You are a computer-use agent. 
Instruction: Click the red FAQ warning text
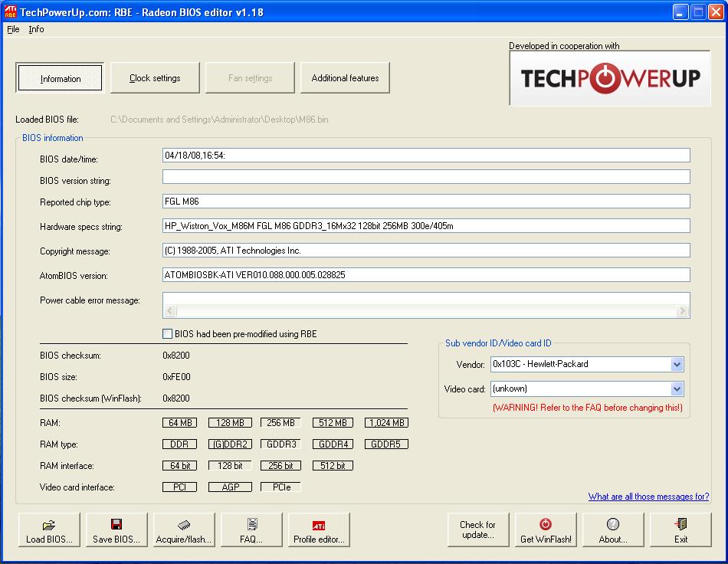pyautogui.click(x=588, y=408)
